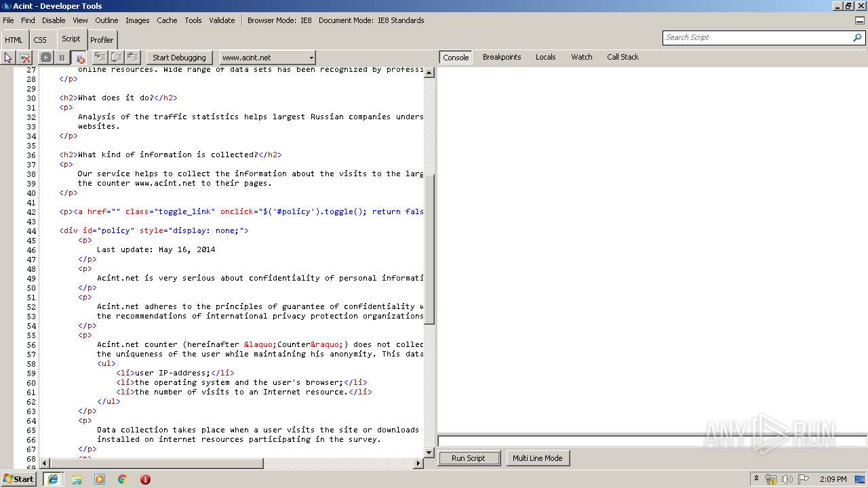This screenshot has height=488, width=868.
Task: Click the source view scroll-down arrow
Action: tap(429, 453)
